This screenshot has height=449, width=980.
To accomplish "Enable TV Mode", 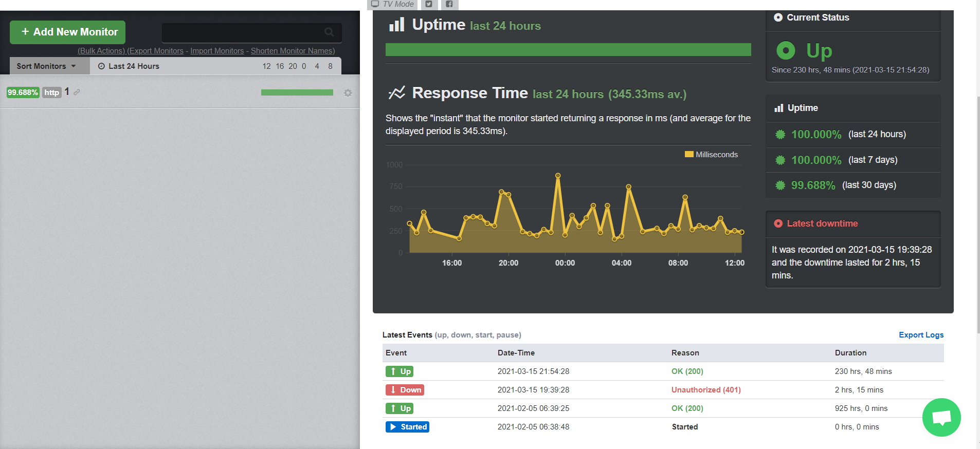I will click(393, 4).
